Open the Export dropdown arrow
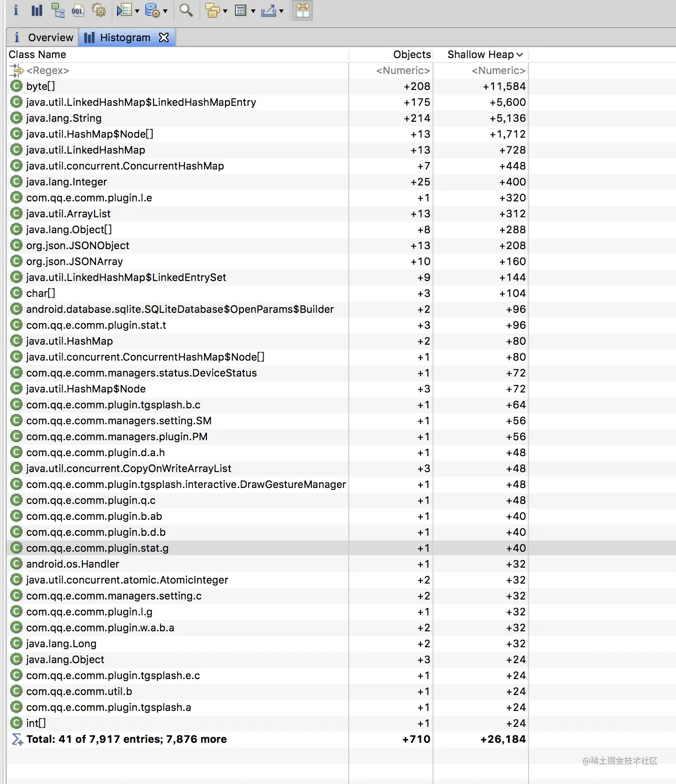This screenshot has height=784, width=676. [281, 11]
